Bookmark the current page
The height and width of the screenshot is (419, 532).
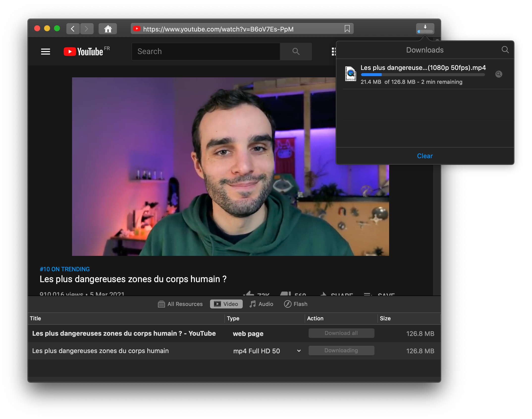pos(347,29)
